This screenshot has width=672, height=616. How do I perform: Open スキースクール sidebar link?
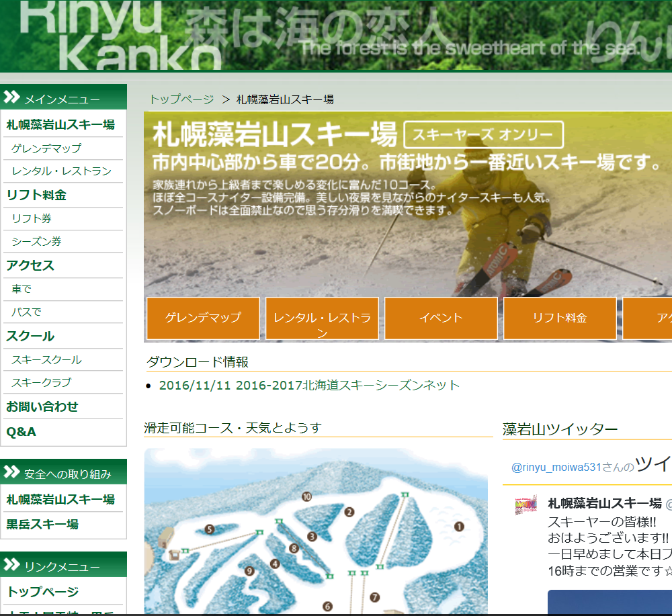pos(46,360)
